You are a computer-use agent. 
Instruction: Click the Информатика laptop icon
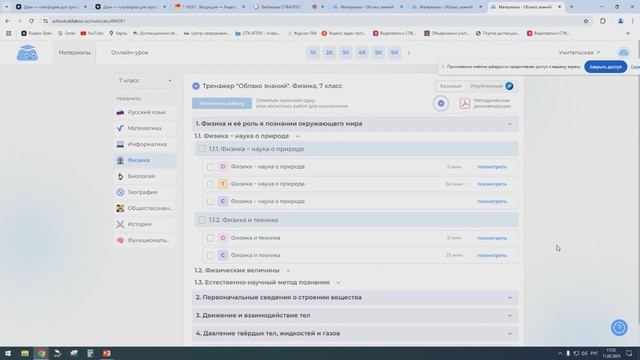pos(120,144)
